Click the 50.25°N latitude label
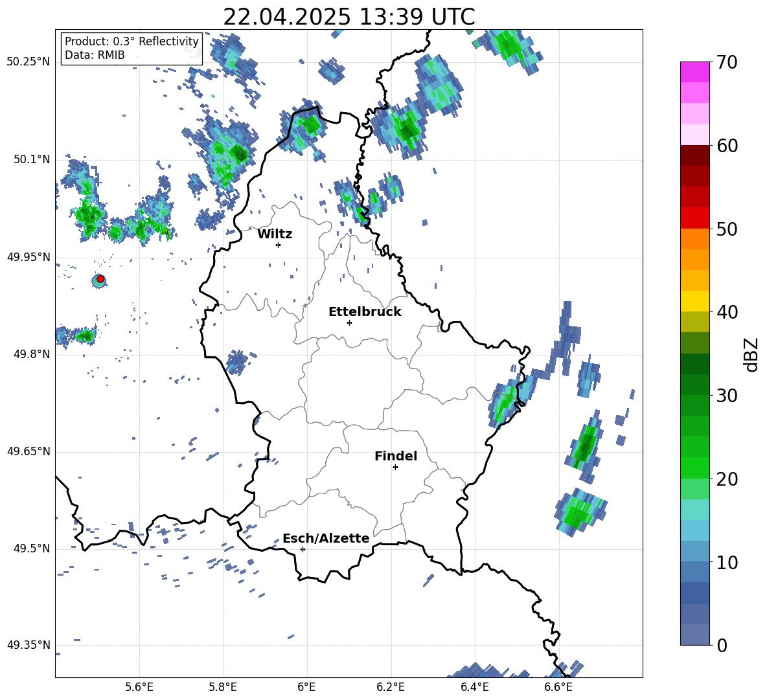767x700 pixels. coord(29,62)
